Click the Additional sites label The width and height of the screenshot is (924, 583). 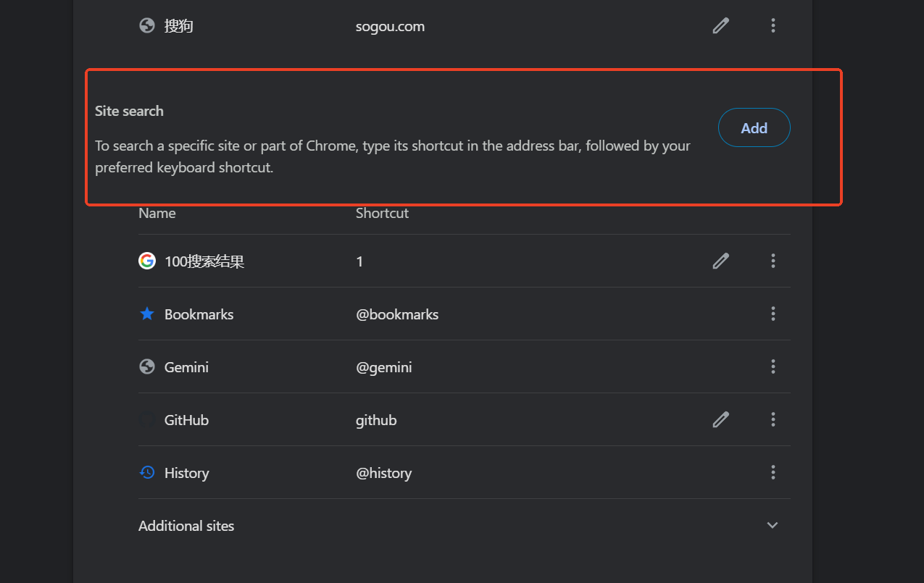[186, 526]
